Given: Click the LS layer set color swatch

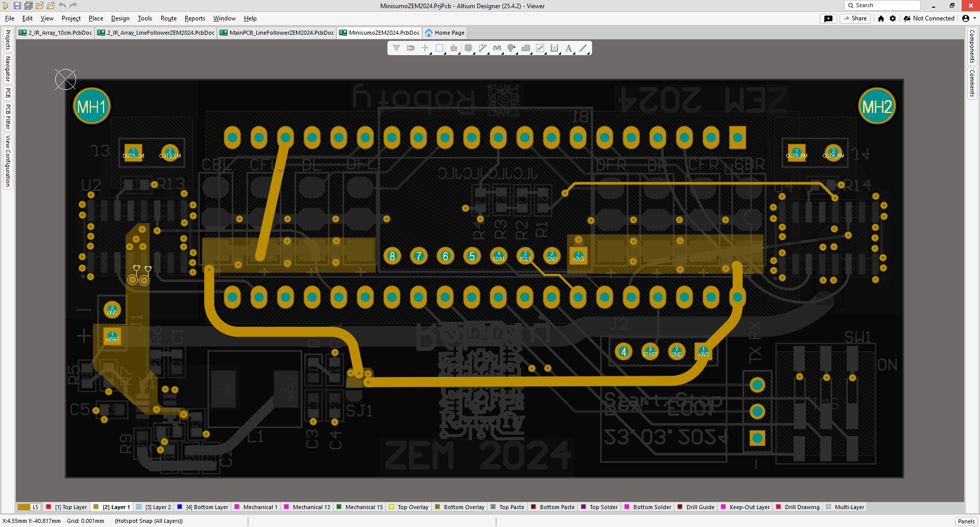Looking at the screenshot, I should coord(24,507).
